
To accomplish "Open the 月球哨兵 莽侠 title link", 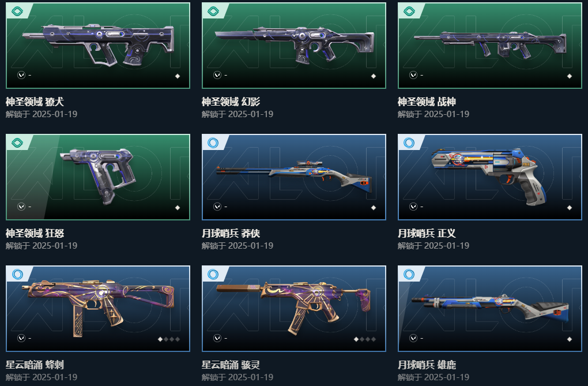I will [231, 233].
